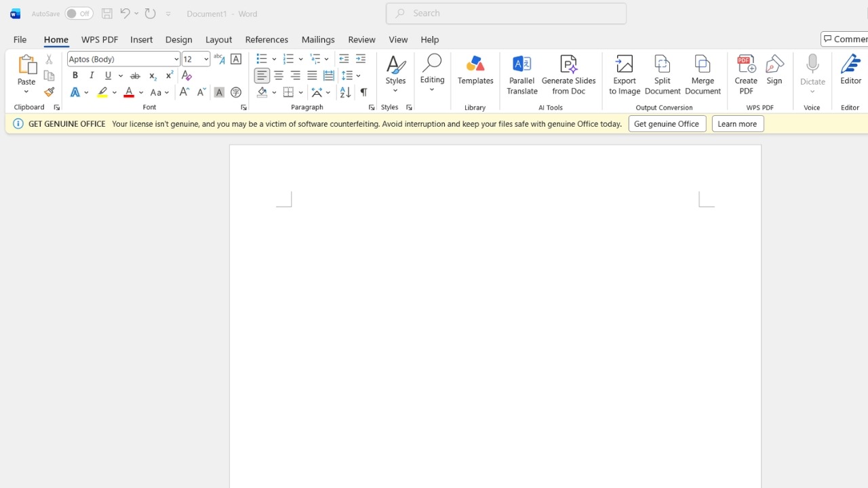Click the Character Border icon
The height and width of the screenshot is (488, 868).
click(x=236, y=59)
